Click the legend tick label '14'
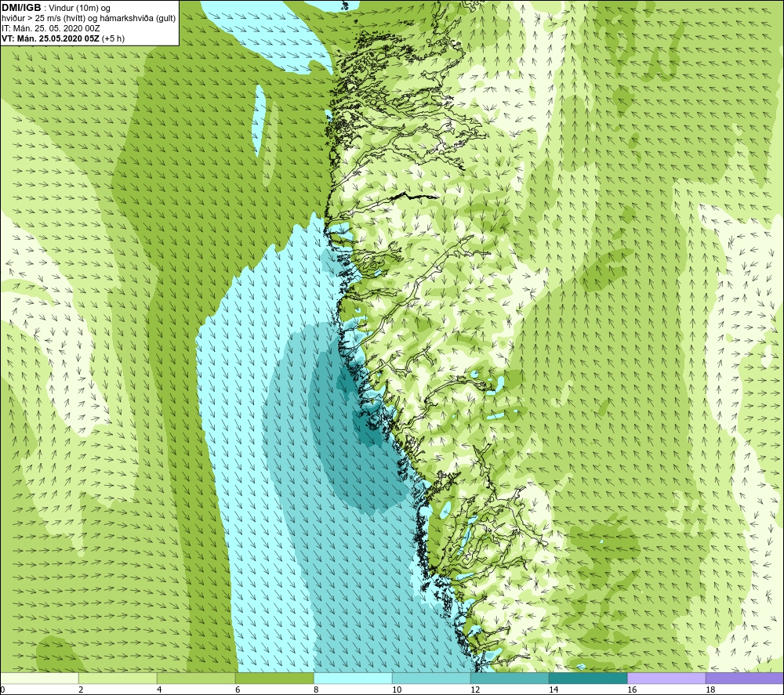 [554, 690]
